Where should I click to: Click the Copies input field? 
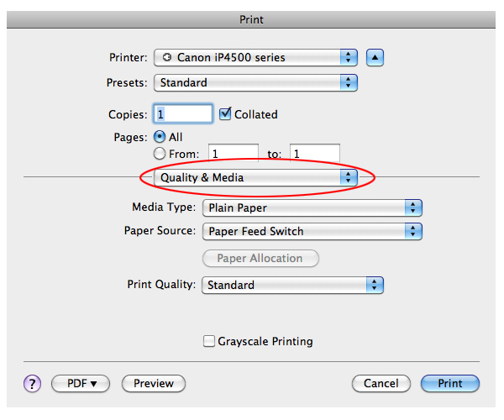coord(183,113)
